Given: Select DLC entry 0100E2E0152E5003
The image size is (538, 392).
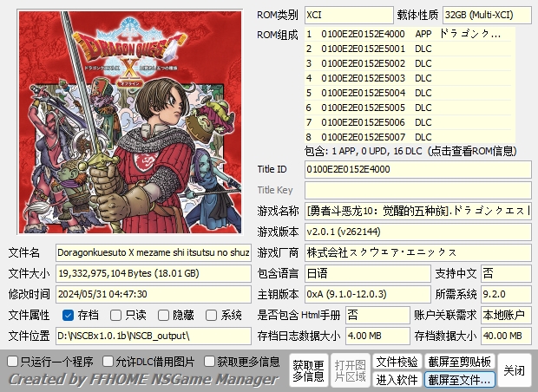Looking at the screenshot, I should pos(408,78).
